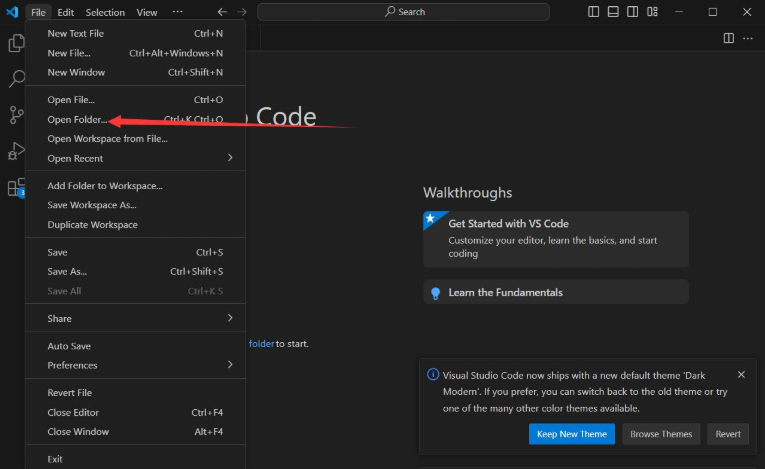Open the Run and Debug view
This screenshot has height=469, width=765.
click(x=16, y=151)
